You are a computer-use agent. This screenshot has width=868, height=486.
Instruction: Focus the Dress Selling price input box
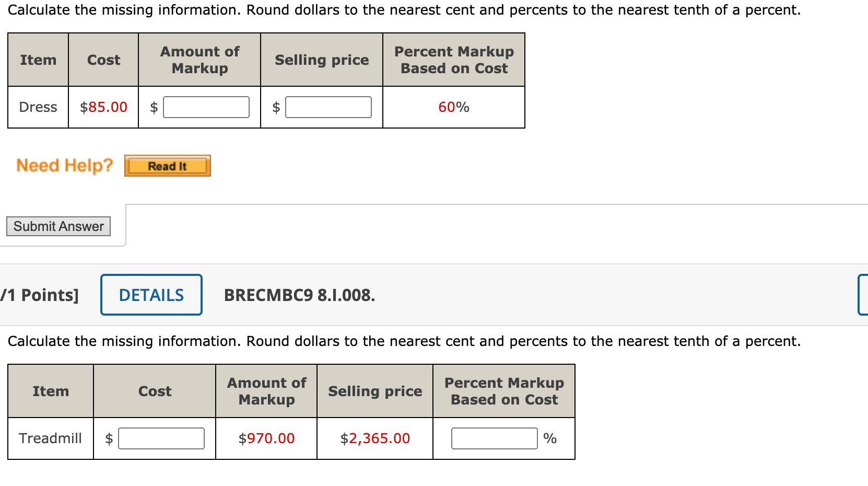329,107
